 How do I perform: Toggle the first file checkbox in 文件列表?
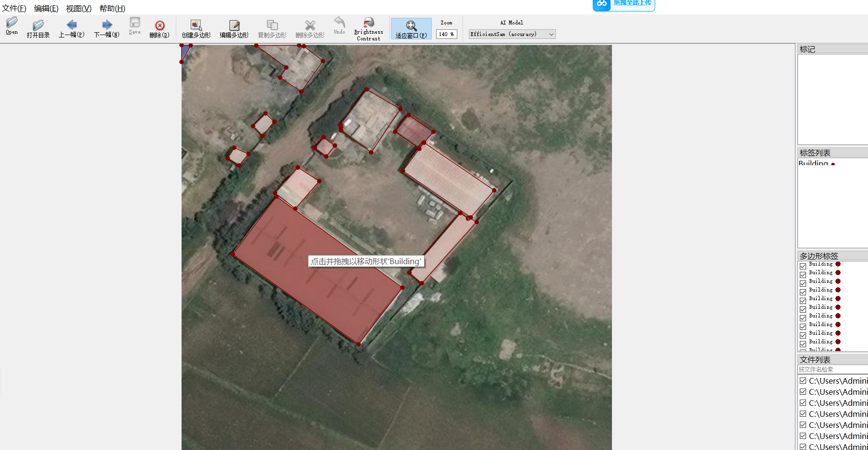point(803,380)
